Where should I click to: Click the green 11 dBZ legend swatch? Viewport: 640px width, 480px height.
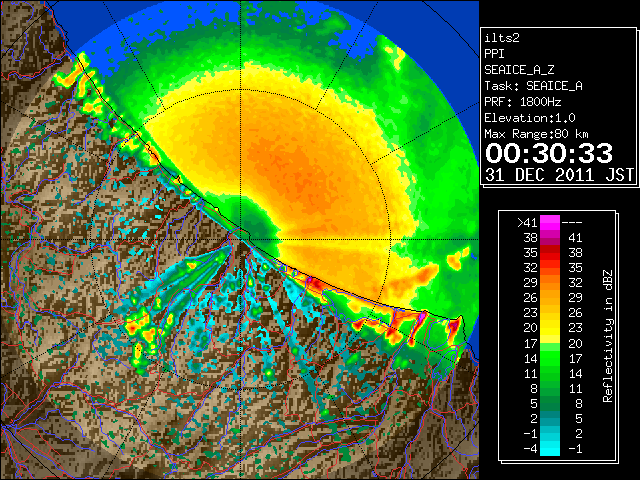(x=550, y=373)
